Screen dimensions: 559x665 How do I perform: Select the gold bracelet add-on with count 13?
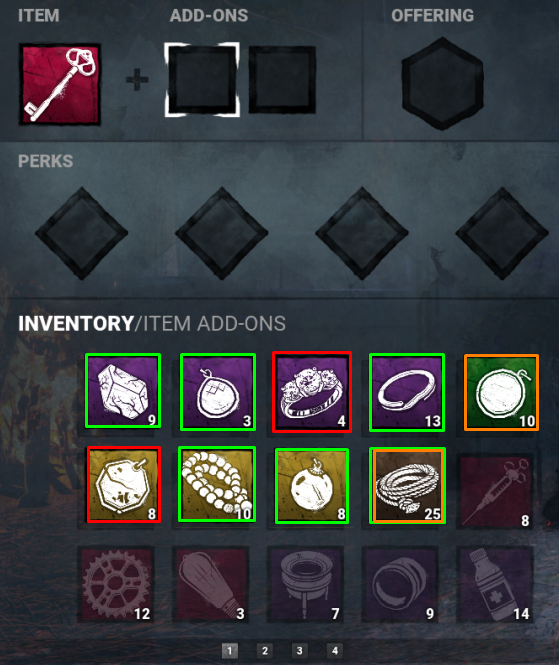(407, 392)
